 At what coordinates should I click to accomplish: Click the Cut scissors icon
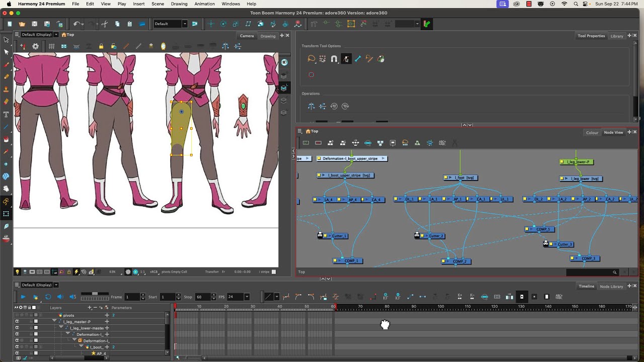pyautogui.click(x=105, y=24)
